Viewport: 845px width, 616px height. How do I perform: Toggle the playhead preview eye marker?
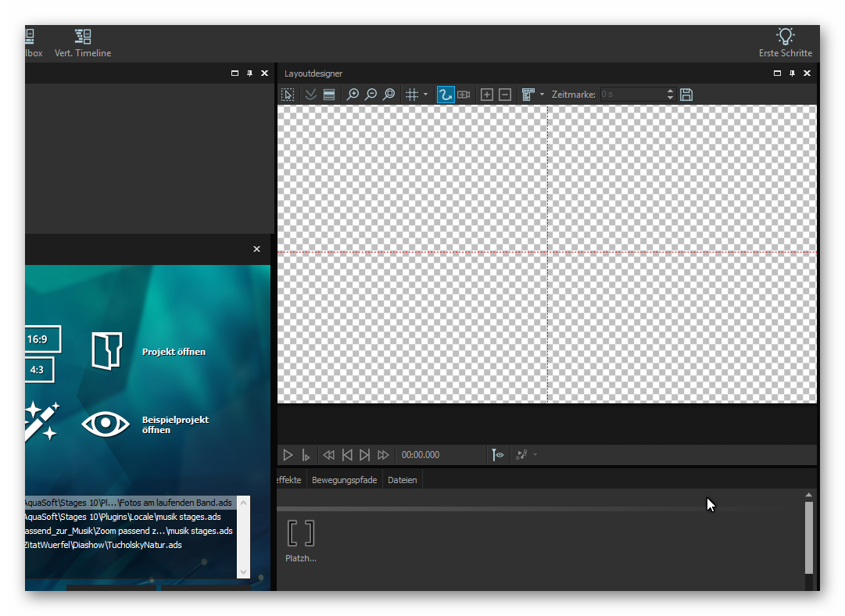(497, 455)
